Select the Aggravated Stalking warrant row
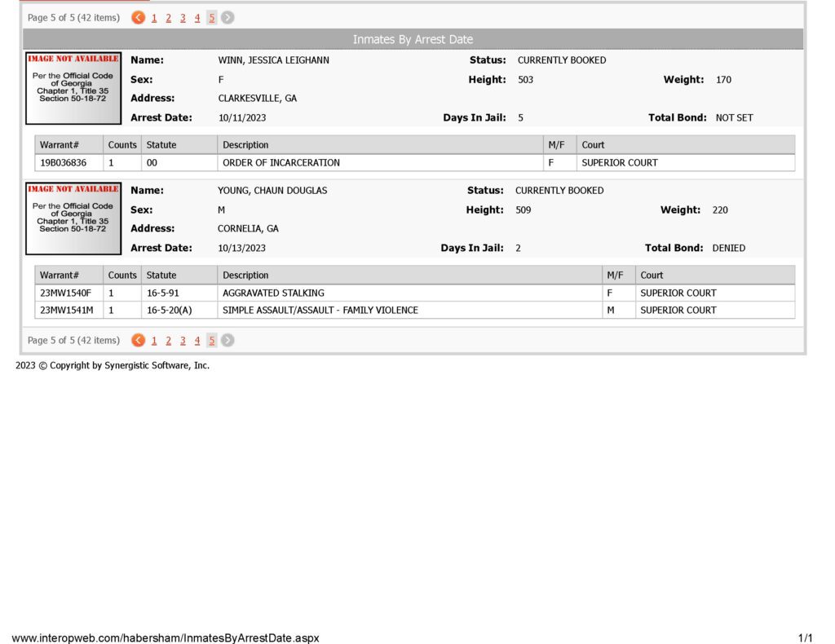 pyautogui.click(x=415, y=293)
